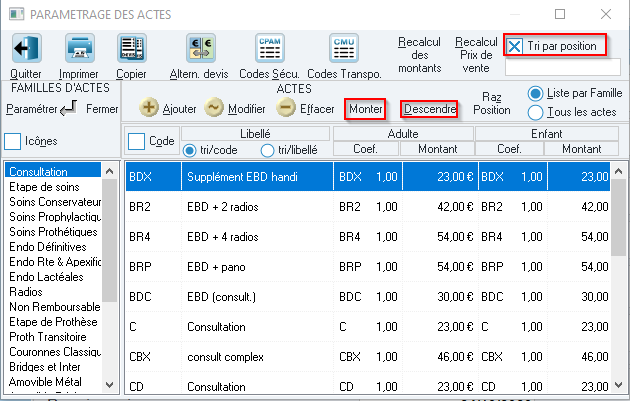Select Radios family
630x401 pixels.
click(53, 292)
